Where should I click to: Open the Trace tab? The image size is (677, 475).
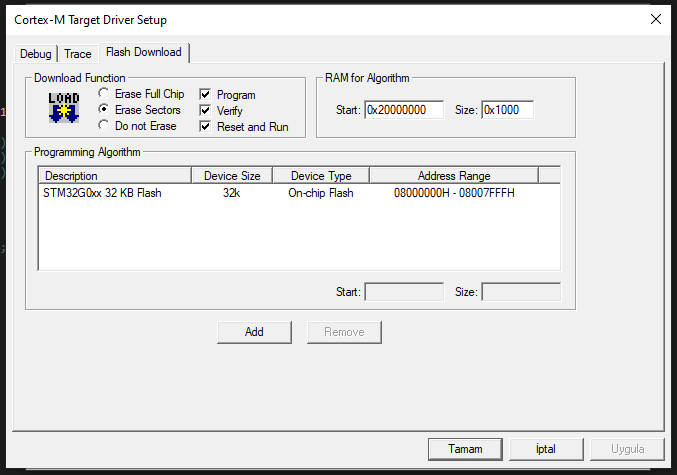(78, 54)
